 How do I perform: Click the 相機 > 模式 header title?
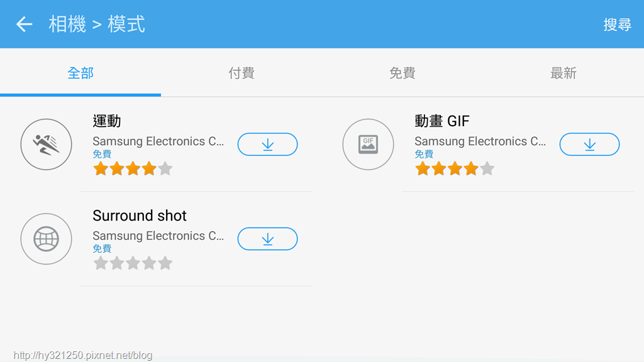pos(97,25)
